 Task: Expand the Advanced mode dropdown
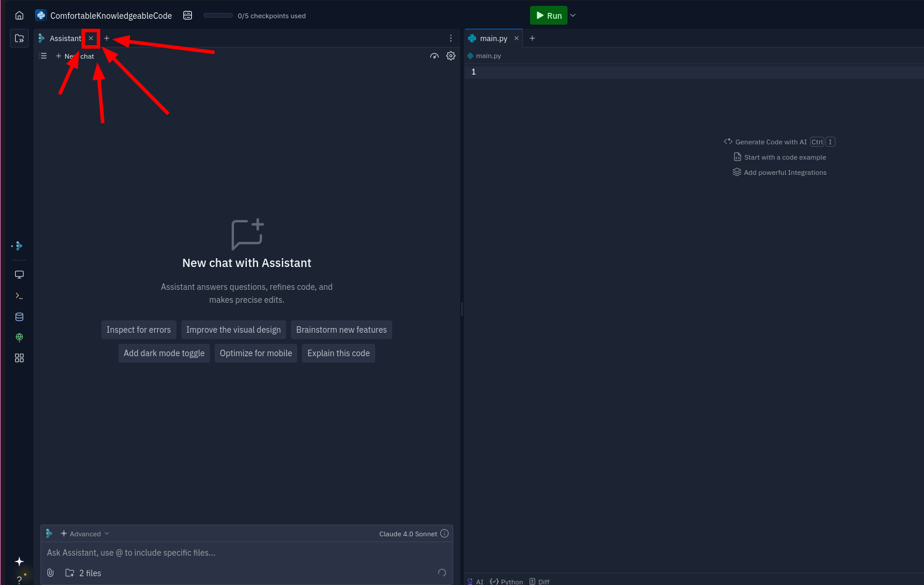[85, 534]
